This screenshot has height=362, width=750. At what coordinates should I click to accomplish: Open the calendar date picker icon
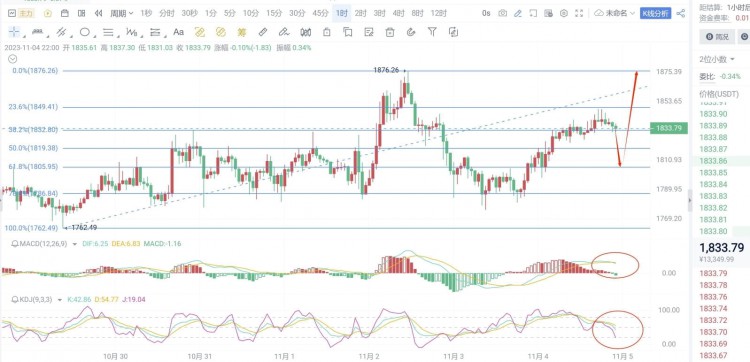coord(65,13)
